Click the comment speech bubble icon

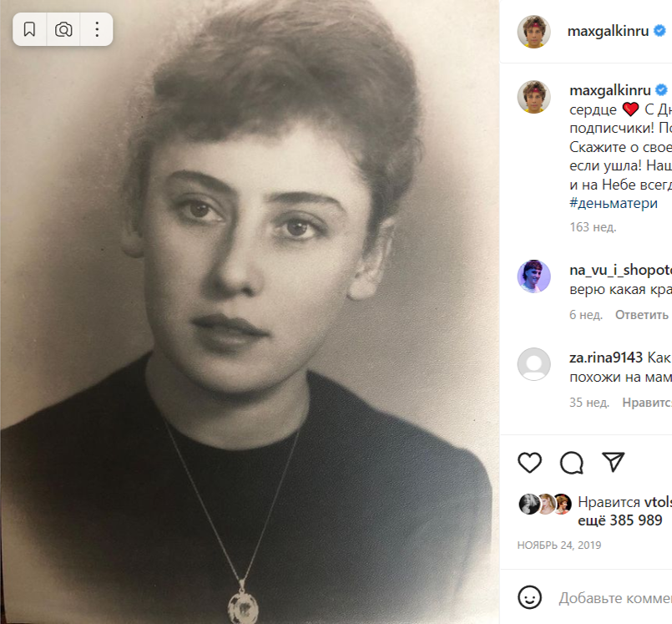tap(572, 462)
